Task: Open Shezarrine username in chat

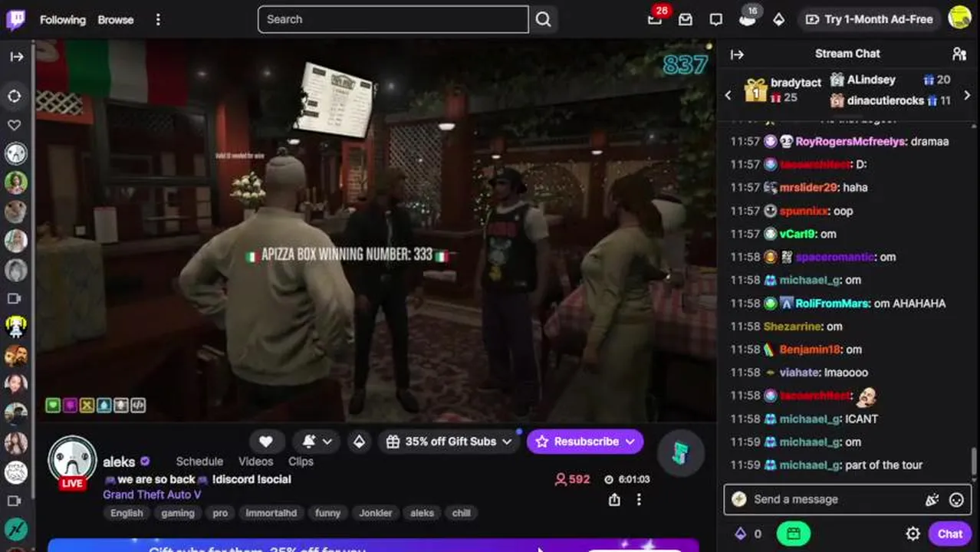Action: tap(793, 327)
